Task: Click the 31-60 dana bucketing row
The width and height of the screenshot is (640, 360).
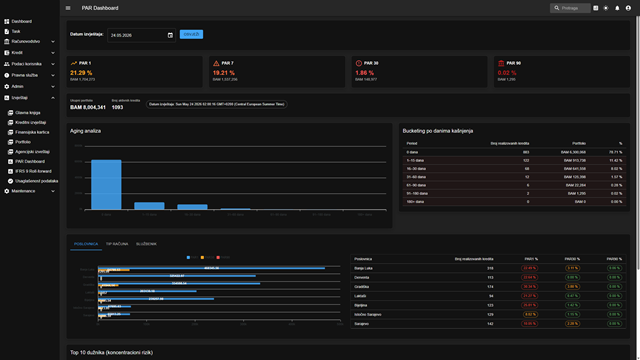Action: pos(514,177)
